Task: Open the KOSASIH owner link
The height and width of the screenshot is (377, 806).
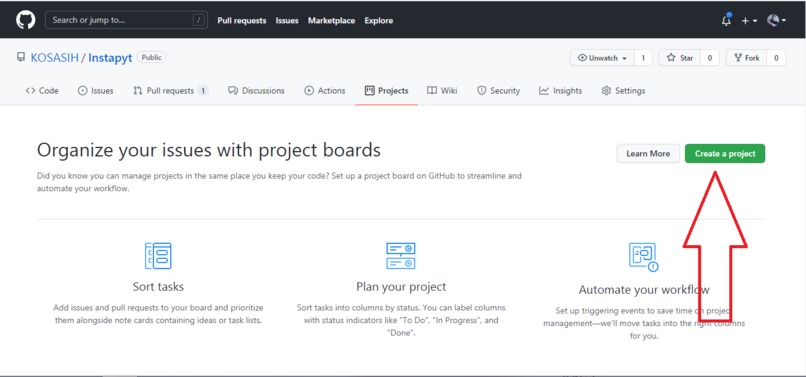Action: (x=54, y=58)
